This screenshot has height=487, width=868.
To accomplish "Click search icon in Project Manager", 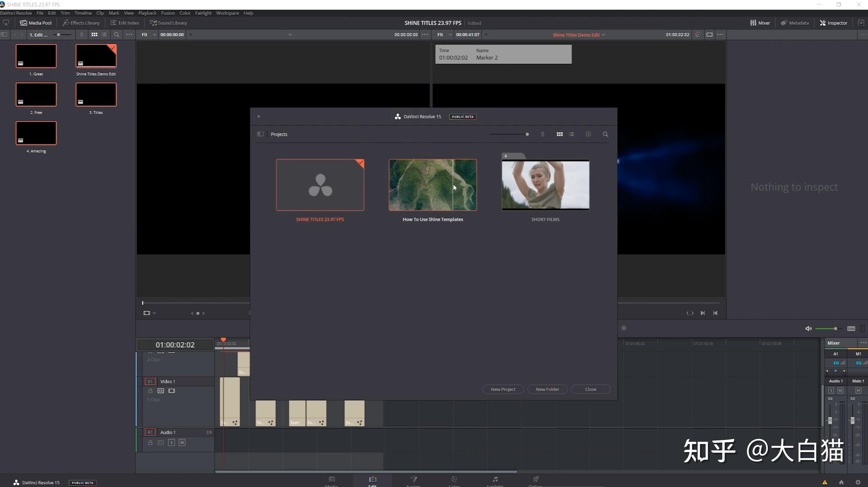I will coord(605,134).
